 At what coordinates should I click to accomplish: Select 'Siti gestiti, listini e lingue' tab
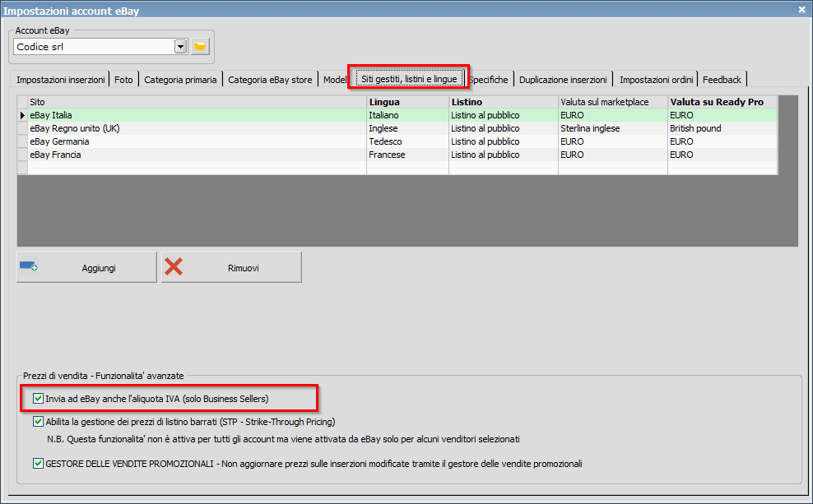[409, 79]
